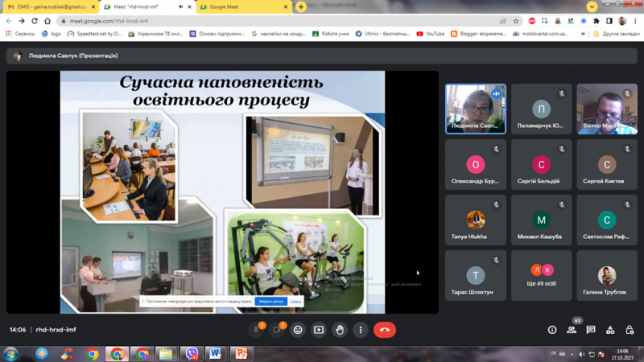Select Віктор Мартин participant tile
This screenshot has height=362, width=644.
tap(607, 109)
